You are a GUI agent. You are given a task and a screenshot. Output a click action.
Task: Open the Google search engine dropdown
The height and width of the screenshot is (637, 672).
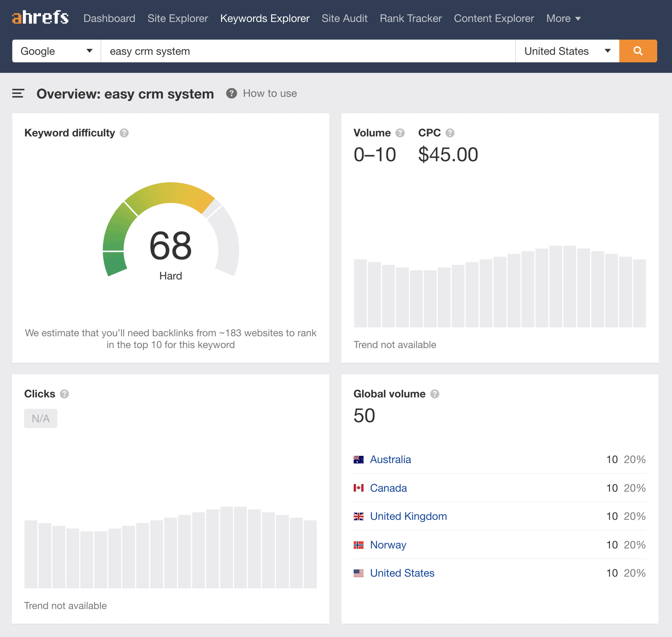pyautogui.click(x=56, y=51)
